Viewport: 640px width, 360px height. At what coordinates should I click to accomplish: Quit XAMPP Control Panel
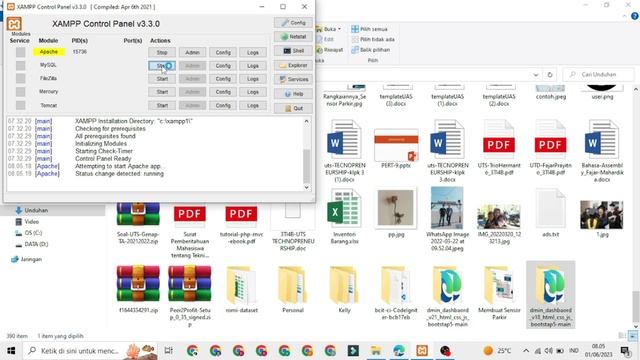(293, 108)
